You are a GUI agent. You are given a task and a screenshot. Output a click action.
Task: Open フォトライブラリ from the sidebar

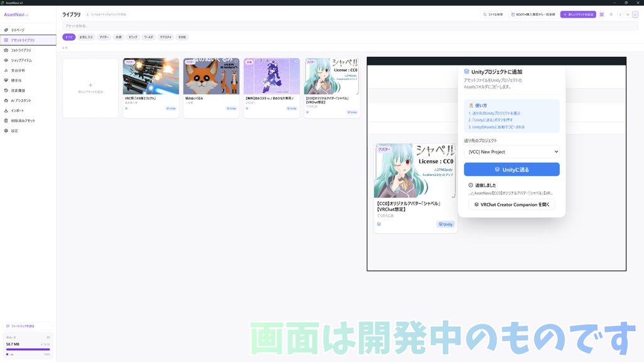[x=25, y=50]
